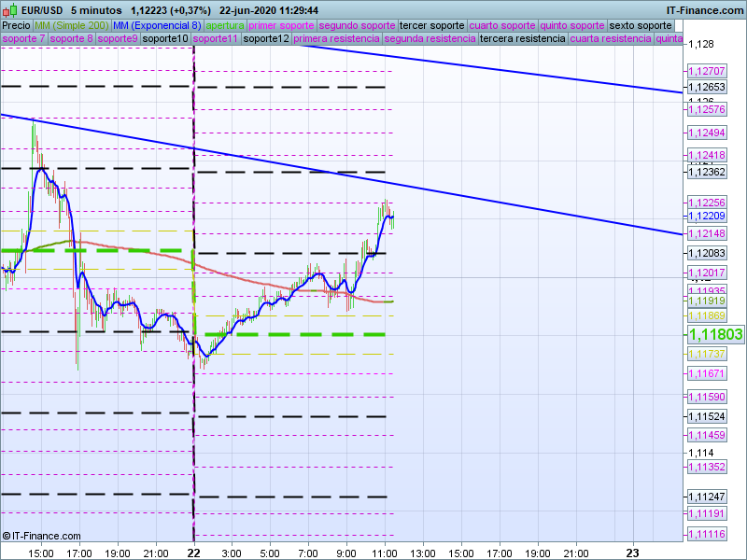Open 'primera resistencia' legend label
747x560 pixels.
336,39
